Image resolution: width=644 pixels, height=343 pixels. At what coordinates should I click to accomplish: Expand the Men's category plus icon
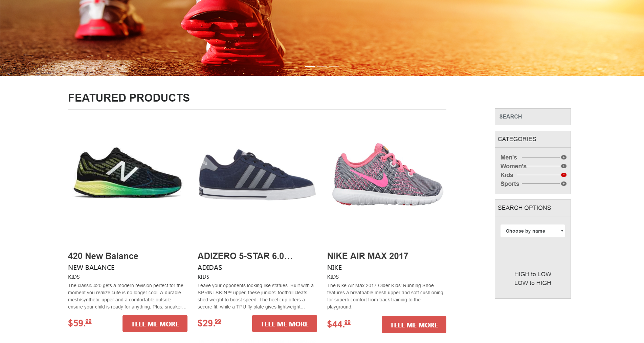pos(564,157)
